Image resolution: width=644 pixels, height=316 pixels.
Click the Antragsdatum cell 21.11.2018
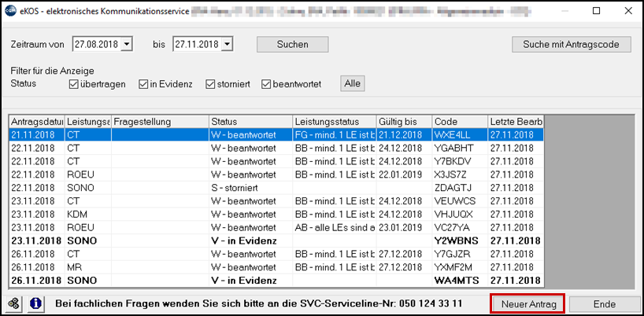tap(37, 134)
